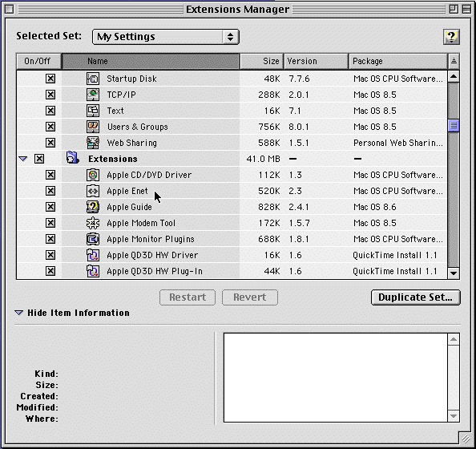This screenshot has height=449, width=476.
Task: Sort by the Name column header
Action: click(x=151, y=61)
